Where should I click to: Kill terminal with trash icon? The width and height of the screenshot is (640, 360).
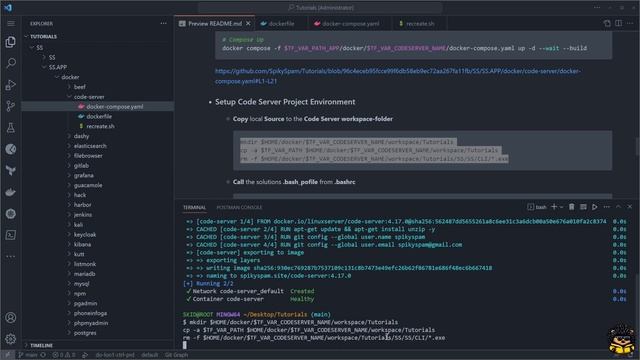click(571, 207)
